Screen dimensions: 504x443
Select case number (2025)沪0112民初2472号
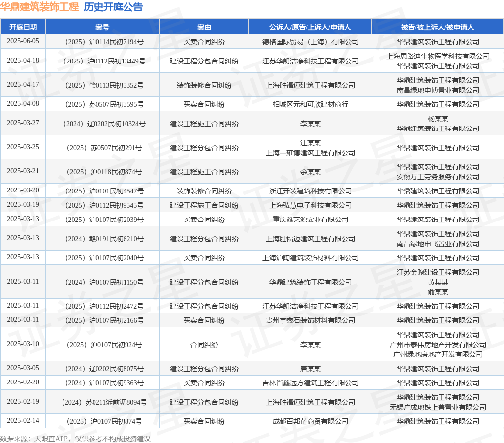click(104, 306)
